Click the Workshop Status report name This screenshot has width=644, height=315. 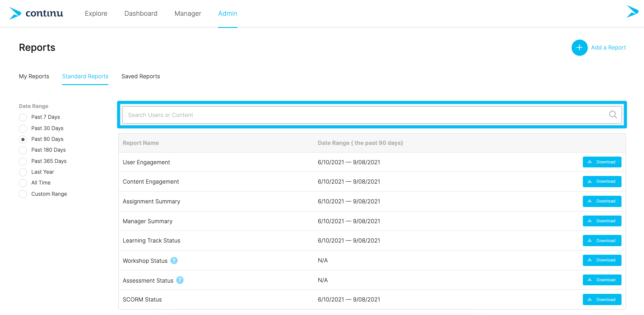pos(145,261)
